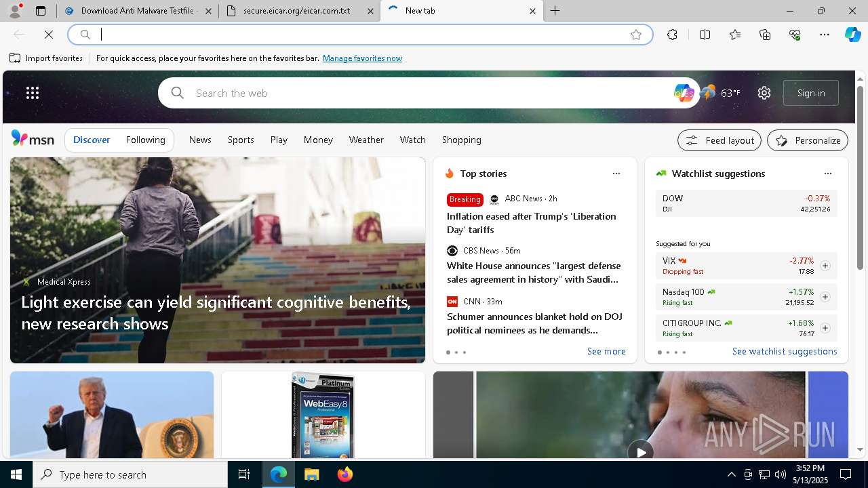Select the New tab tab
This screenshot has width=868, height=488.
pos(462,11)
